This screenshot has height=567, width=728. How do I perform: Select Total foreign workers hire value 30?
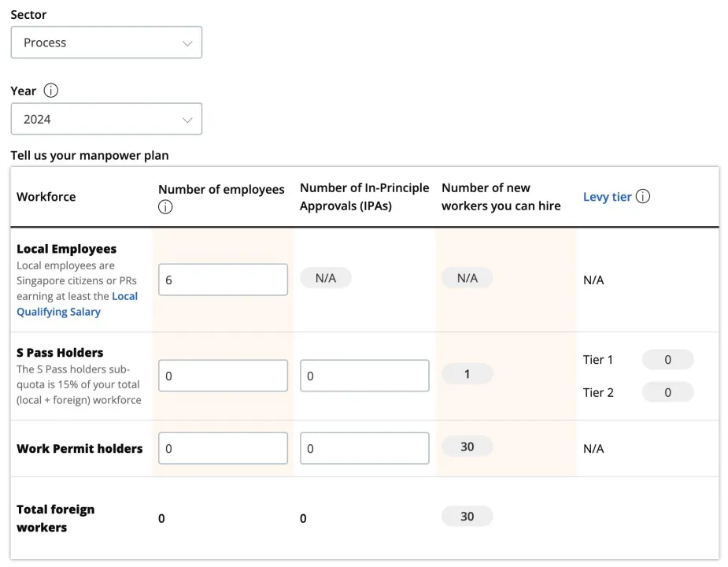(x=467, y=517)
